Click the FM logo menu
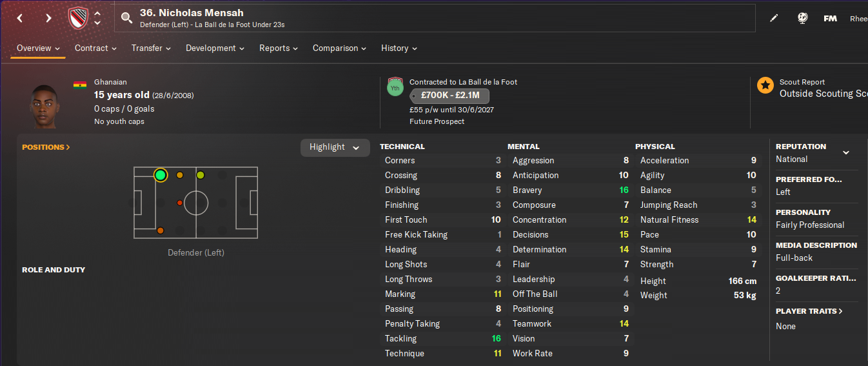The width and height of the screenshot is (868, 366). coord(830,19)
